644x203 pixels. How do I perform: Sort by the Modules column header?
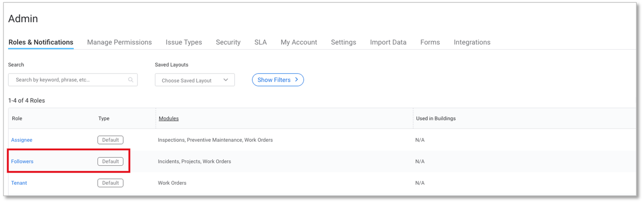coord(169,118)
